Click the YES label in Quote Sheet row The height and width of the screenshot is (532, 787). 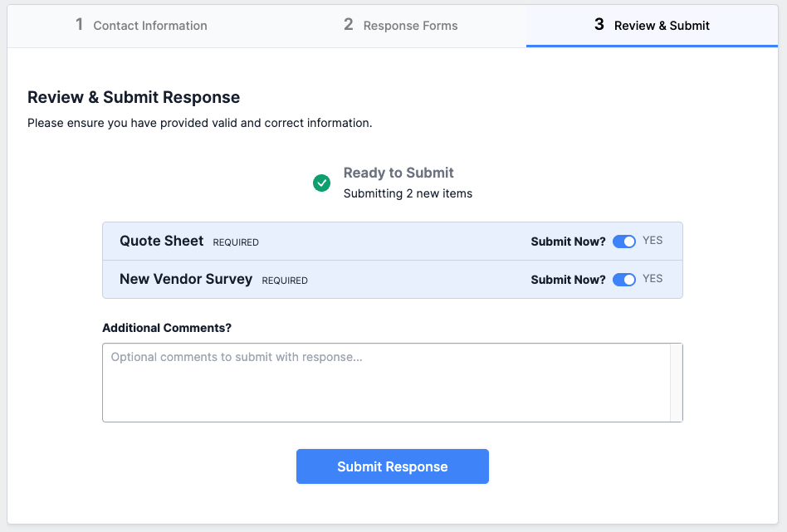pyautogui.click(x=653, y=241)
